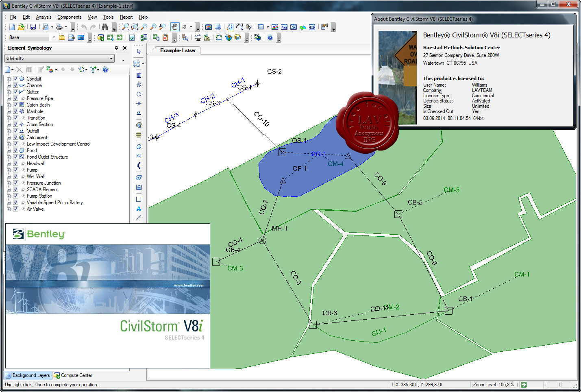Close the Element Symbology panel
The width and height of the screenshot is (581, 392).
tap(125, 48)
